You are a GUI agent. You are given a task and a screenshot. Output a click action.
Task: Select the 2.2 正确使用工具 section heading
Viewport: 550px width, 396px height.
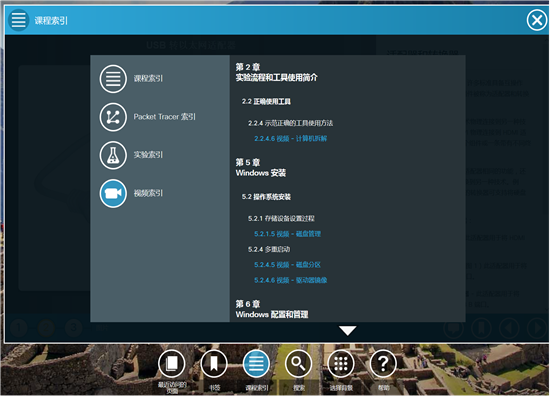tap(266, 102)
